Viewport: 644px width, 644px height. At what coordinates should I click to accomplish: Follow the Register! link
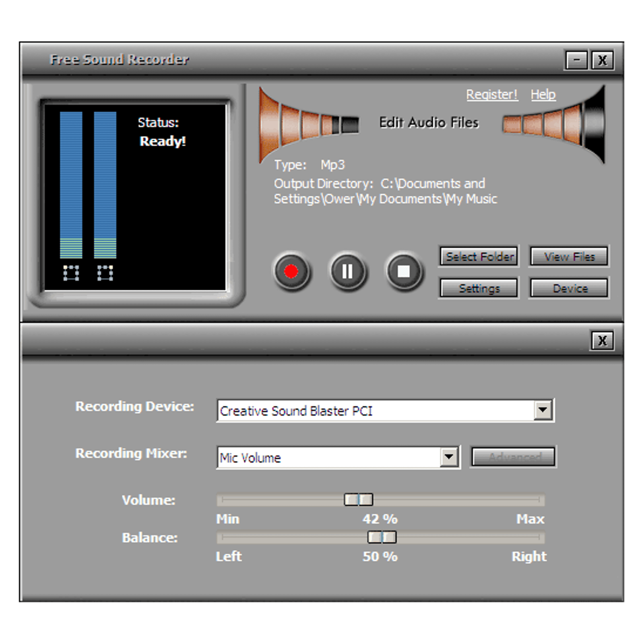pos(492,95)
